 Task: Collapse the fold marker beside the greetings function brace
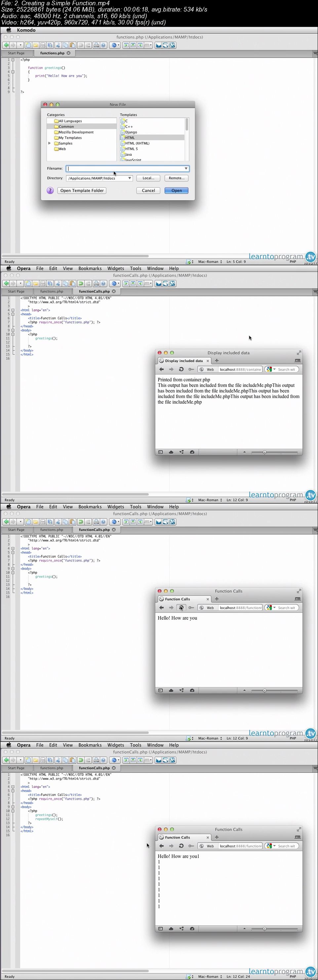coord(13,71)
